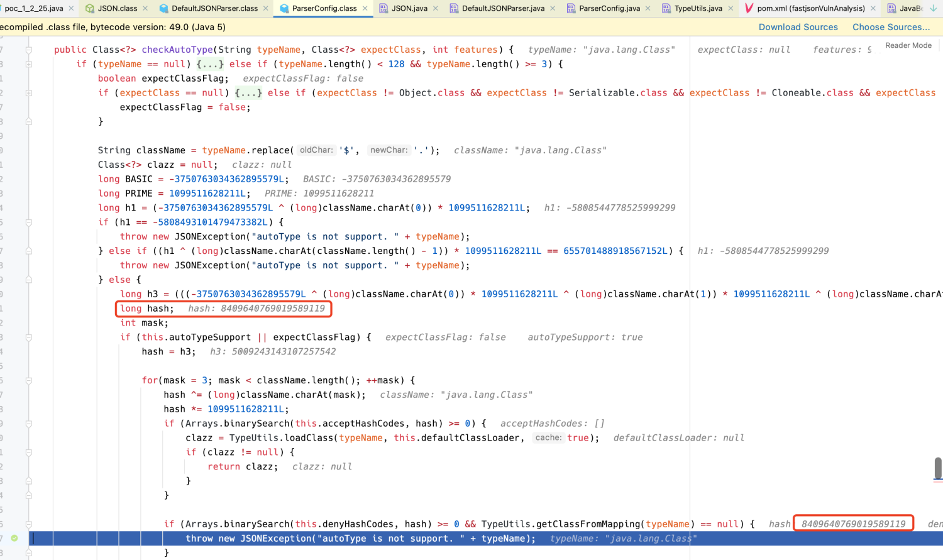Switch to the DefaultJSONParser.class tab
This screenshot has height=560, width=943.
214,8
